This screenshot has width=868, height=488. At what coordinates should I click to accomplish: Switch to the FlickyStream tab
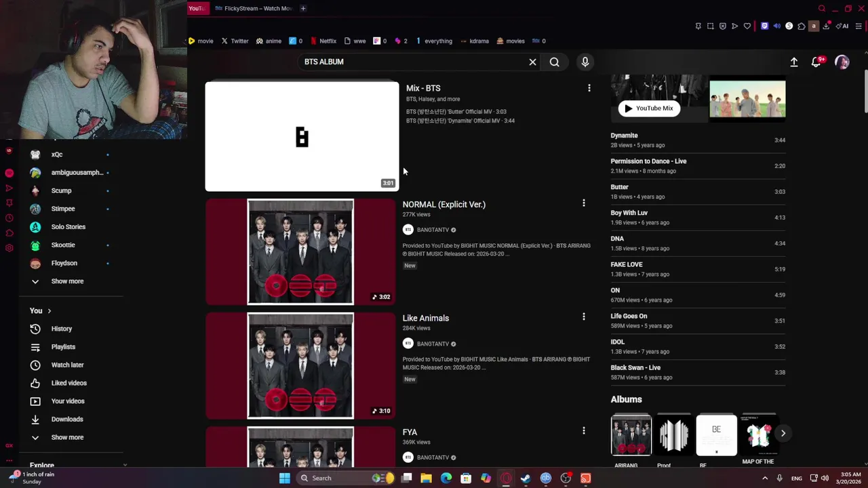click(x=253, y=8)
